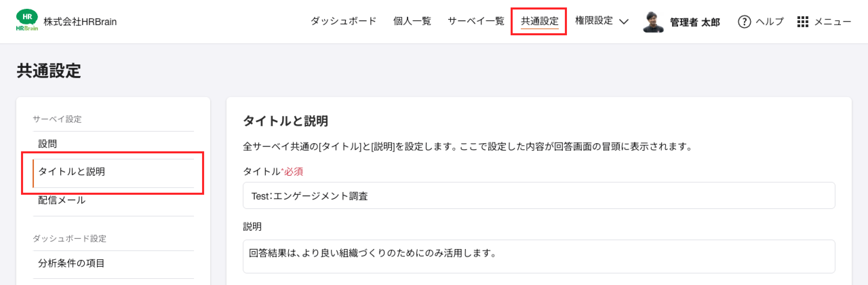The width and height of the screenshot is (868, 285).
Task: Click 株式会社HRBrain company name
Action: (x=80, y=22)
